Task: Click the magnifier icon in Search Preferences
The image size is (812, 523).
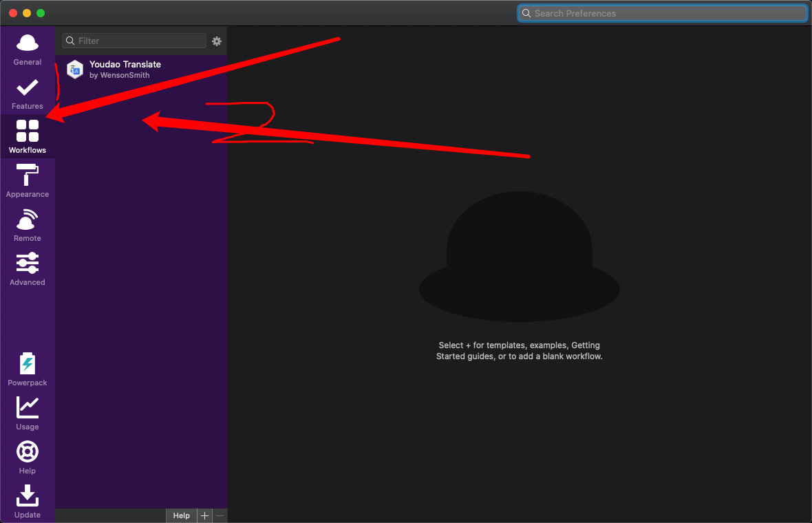Action: [x=526, y=14]
